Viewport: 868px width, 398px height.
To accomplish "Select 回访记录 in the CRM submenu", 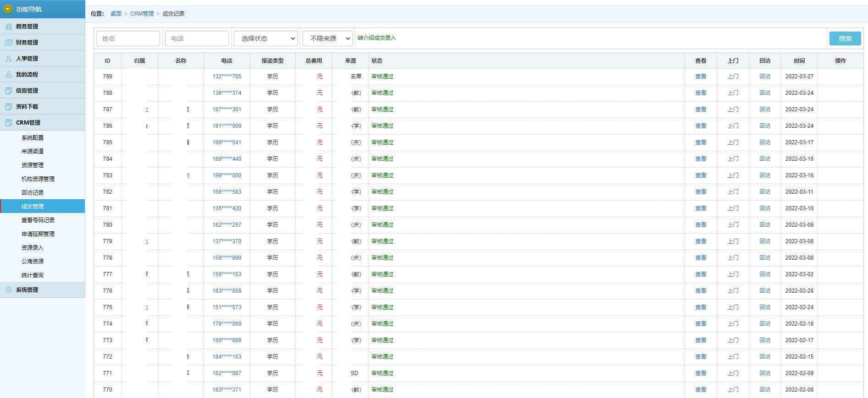I will (x=33, y=193).
